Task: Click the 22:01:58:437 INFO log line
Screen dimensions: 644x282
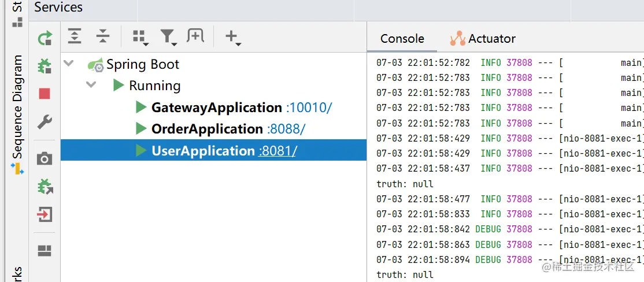Action: (509, 168)
